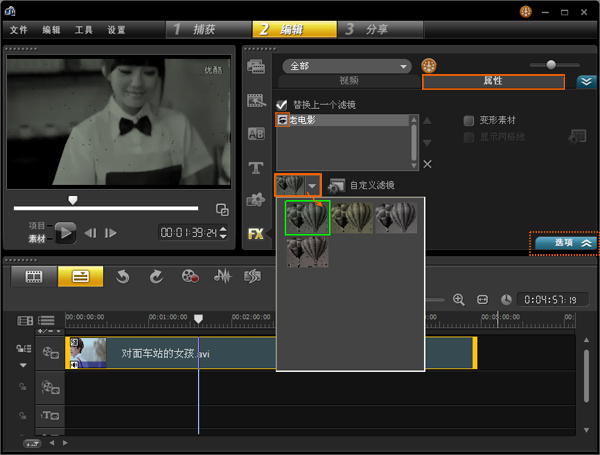The image size is (600, 455).
Task: Open the Title library AB icon
Action: click(256, 134)
